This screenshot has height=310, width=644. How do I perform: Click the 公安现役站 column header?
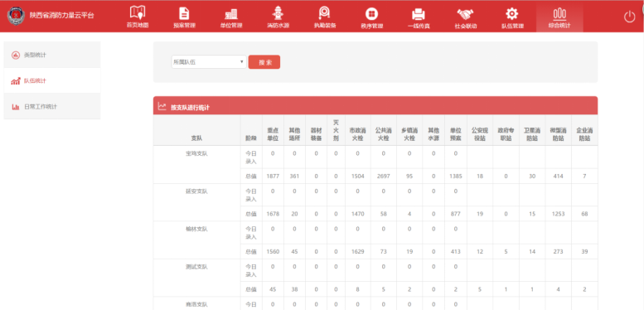click(480, 134)
